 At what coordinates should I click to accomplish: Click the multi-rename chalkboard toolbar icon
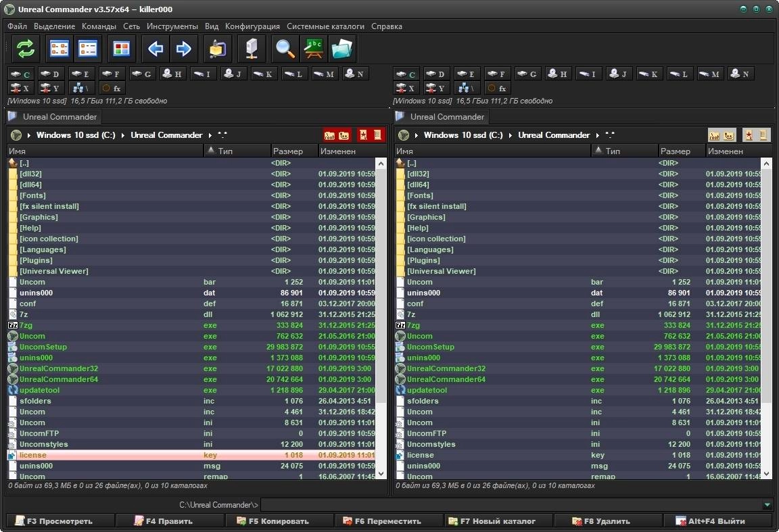[x=314, y=49]
